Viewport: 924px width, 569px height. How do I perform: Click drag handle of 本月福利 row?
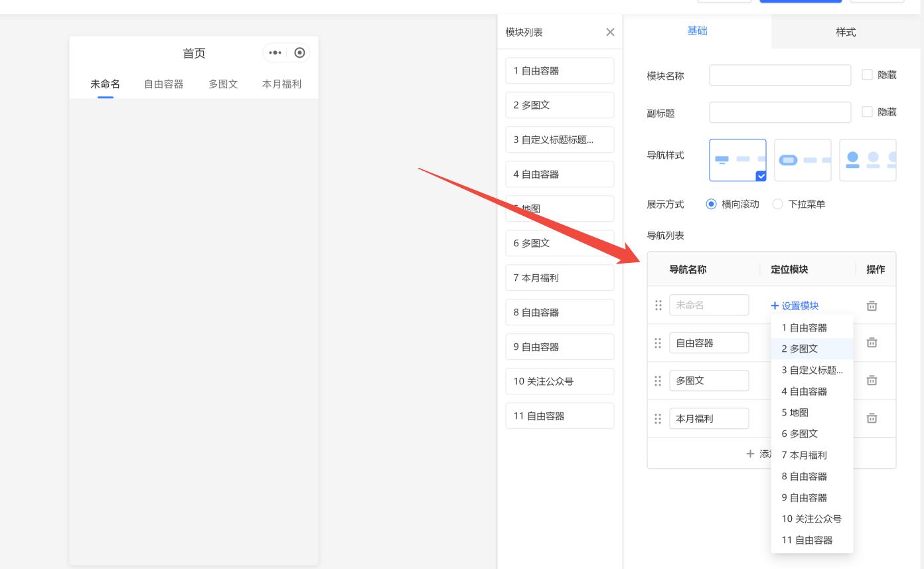click(658, 419)
